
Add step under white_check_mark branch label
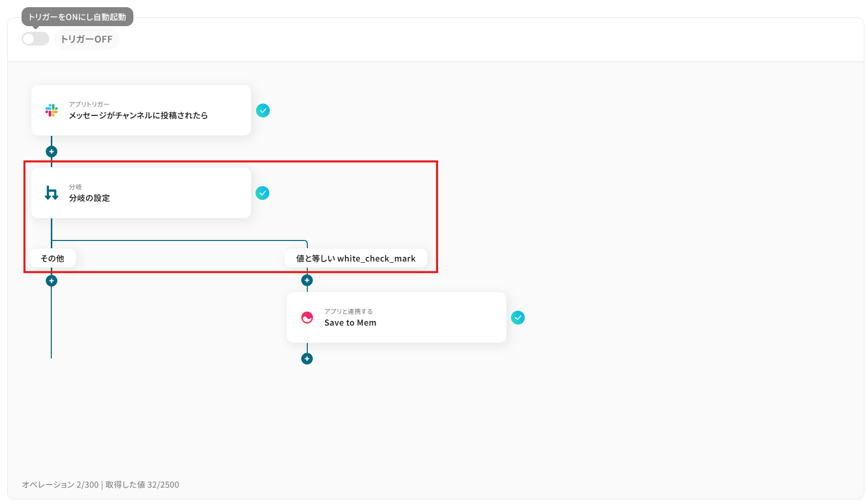tap(307, 280)
